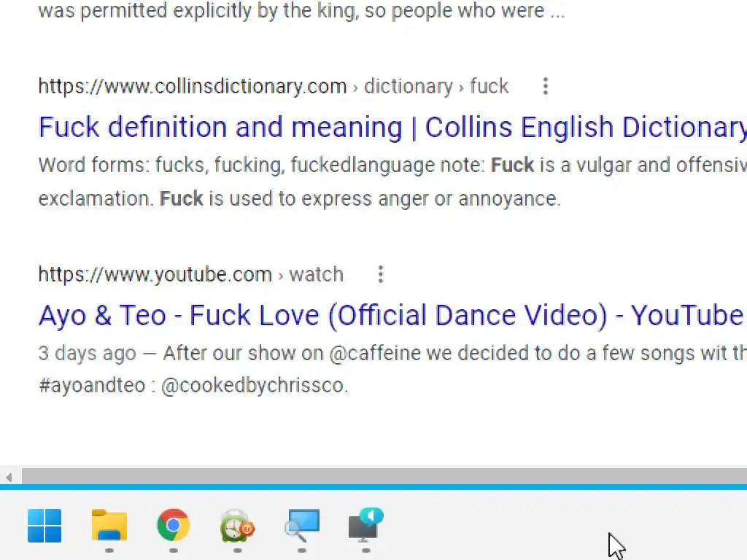
Task: Click the 'Word forms: fucks, fucking' snippet text
Action: click(161, 166)
